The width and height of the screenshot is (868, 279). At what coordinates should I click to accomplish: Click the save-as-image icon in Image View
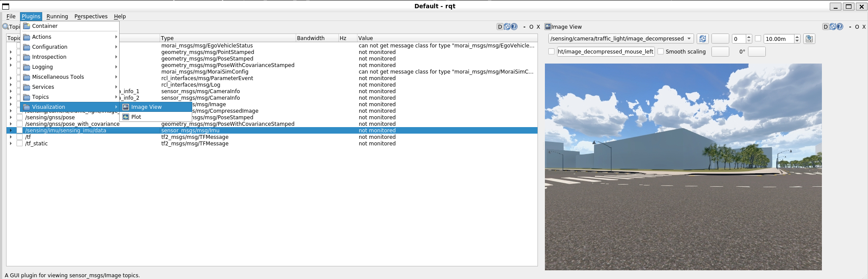809,39
